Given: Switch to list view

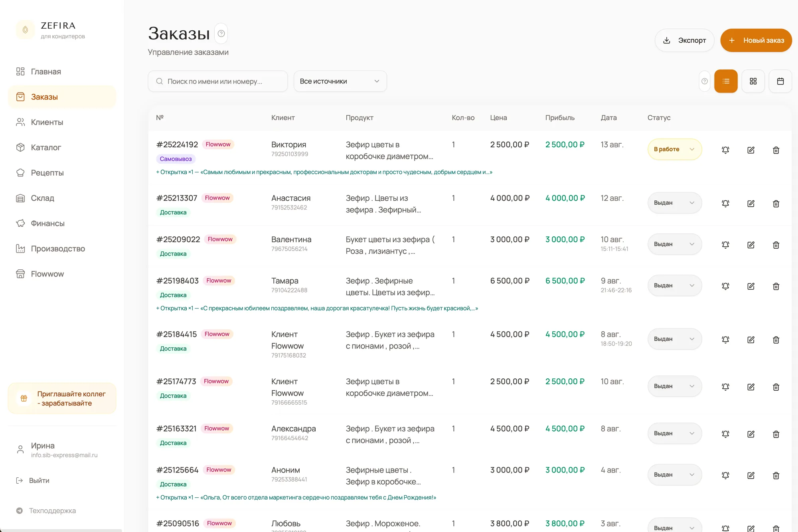Looking at the screenshot, I should [x=726, y=81].
